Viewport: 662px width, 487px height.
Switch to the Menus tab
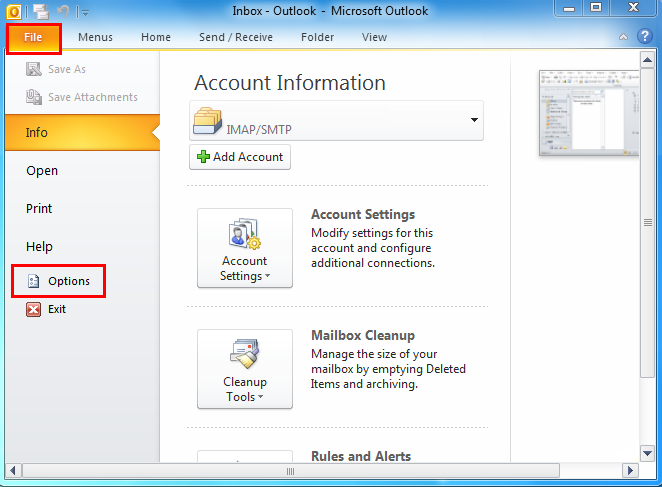(95, 37)
